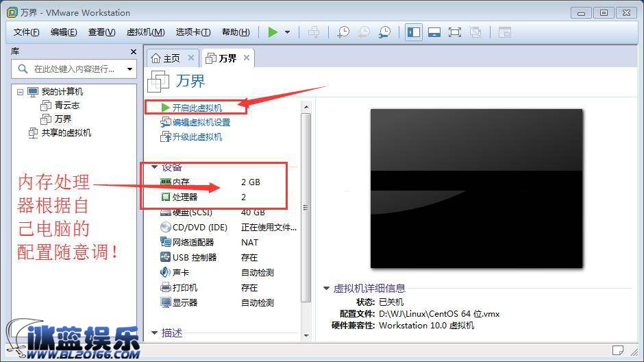The width and height of the screenshot is (644, 362).
Task: Open the 编辑(E) menu
Action: 64,32
